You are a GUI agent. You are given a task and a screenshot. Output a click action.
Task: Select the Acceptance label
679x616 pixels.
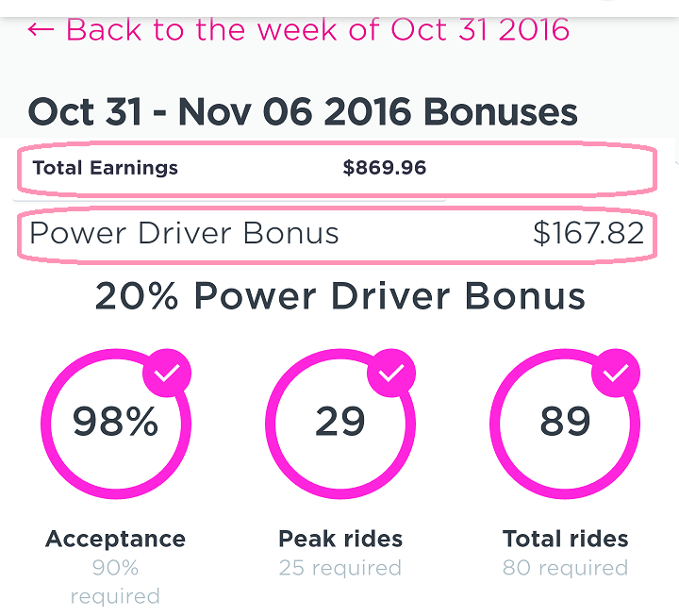coord(115,540)
